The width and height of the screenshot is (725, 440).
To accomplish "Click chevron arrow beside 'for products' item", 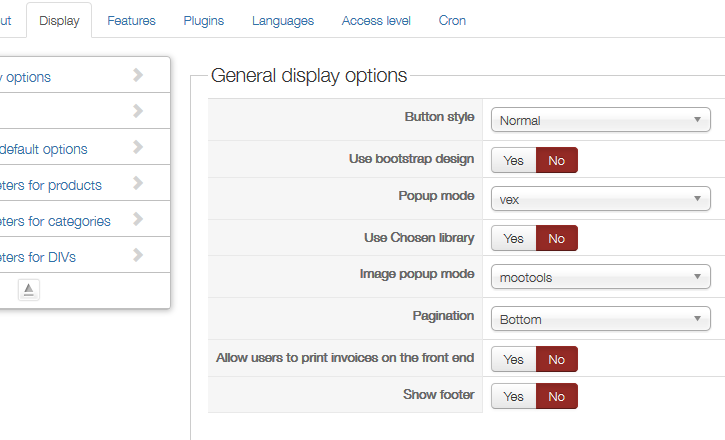I will 138,184.
